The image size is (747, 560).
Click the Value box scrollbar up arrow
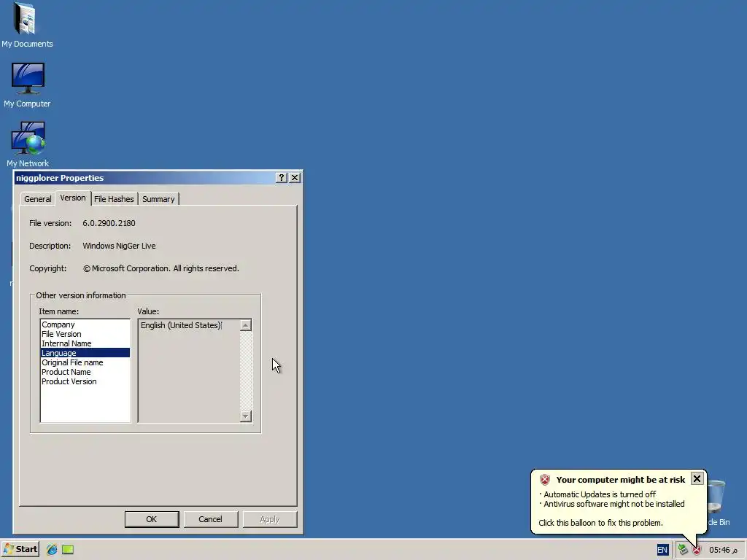click(x=245, y=325)
